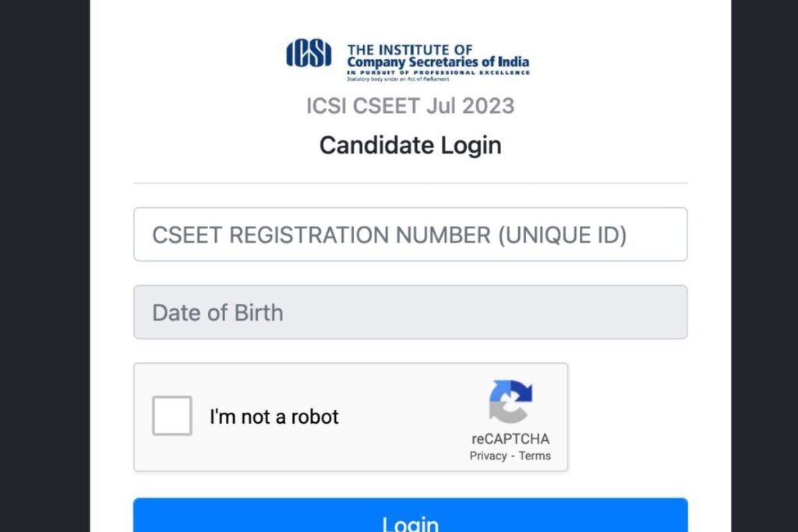
Task: Click the ICSI CSEET Jul 2023 title
Action: coord(411,106)
